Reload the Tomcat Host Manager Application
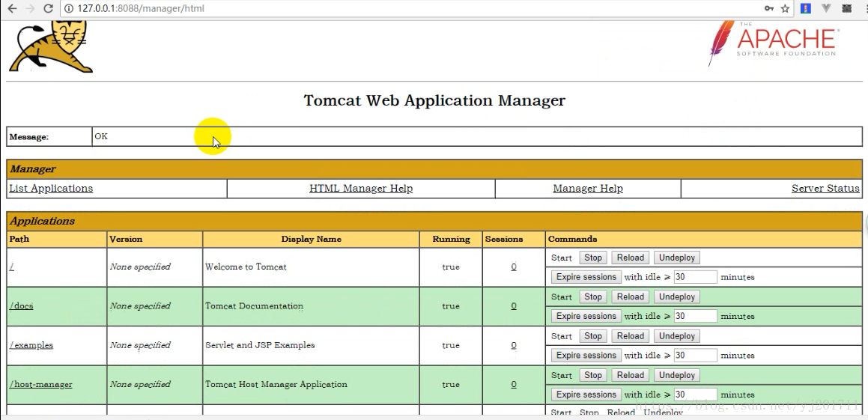Screen dimensions: 868x420 click(x=631, y=375)
